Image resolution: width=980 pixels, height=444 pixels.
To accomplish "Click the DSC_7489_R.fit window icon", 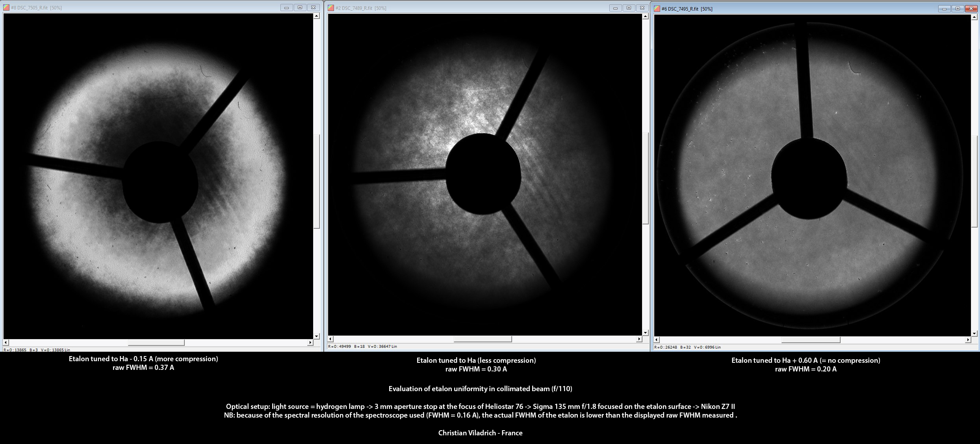I will [x=331, y=8].
